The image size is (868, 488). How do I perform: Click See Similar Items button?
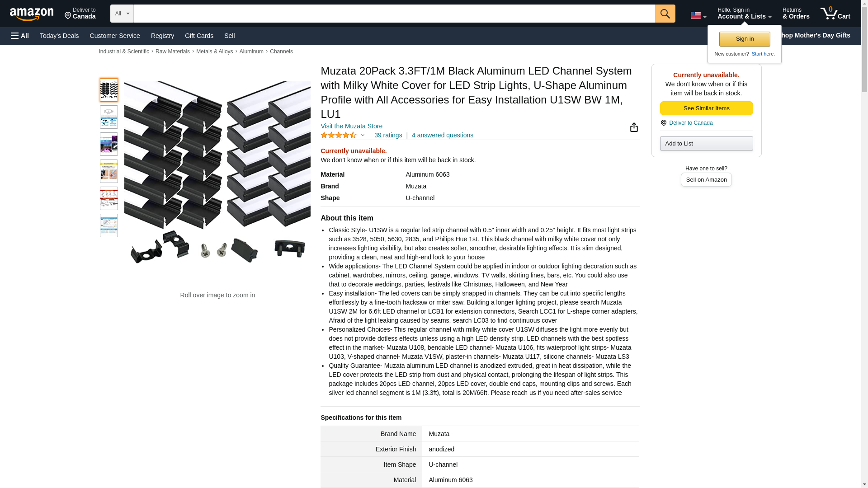(x=706, y=108)
